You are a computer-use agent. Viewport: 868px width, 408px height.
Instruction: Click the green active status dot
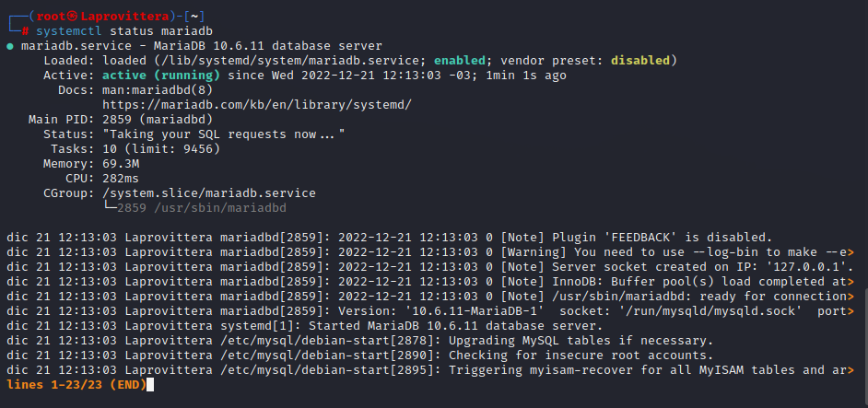coord(10,46)
